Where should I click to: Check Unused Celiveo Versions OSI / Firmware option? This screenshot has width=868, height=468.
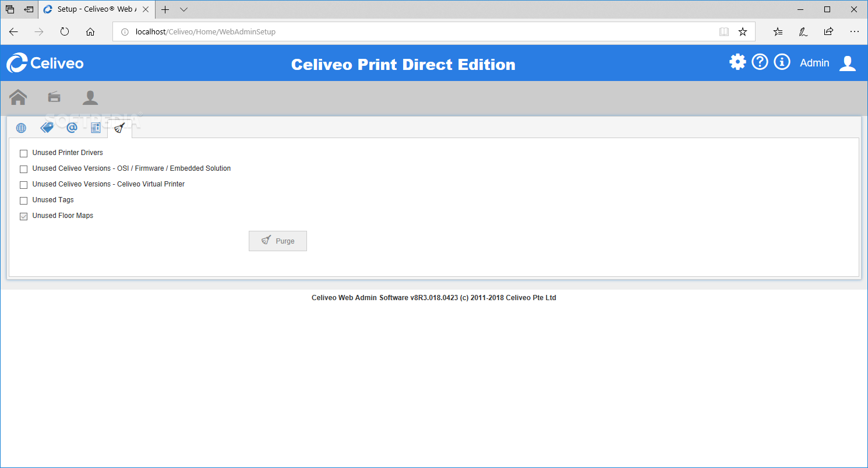point(24,169)
